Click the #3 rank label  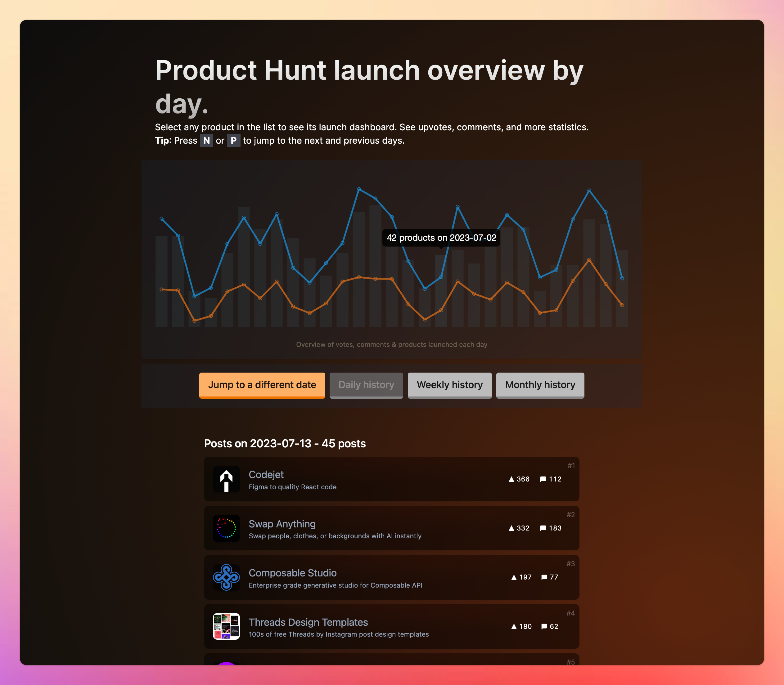(x=570, y=563)
